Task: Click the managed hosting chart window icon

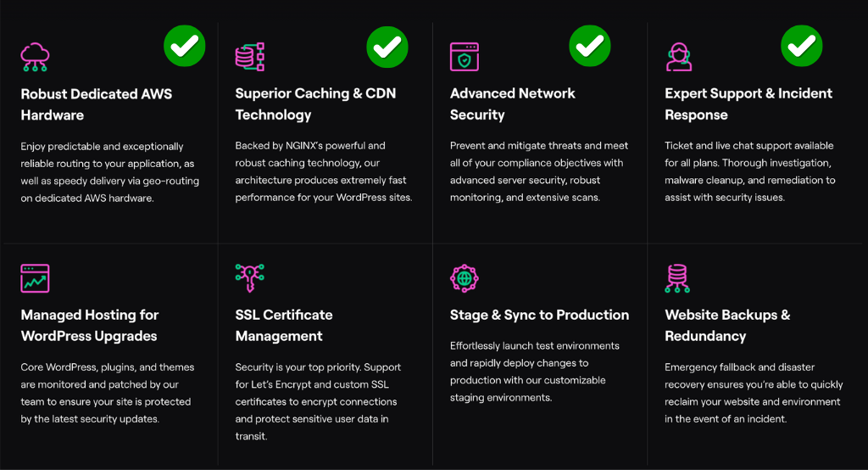Action: 35,278
